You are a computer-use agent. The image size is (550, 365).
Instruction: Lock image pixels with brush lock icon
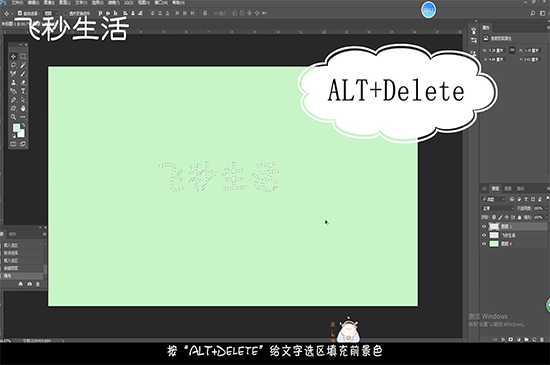501,217
